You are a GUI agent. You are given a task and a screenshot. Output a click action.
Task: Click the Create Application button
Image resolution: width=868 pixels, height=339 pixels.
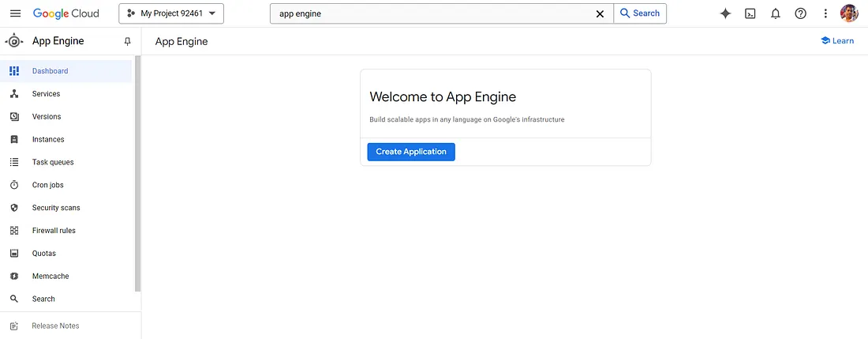click(x=411, y=152)
